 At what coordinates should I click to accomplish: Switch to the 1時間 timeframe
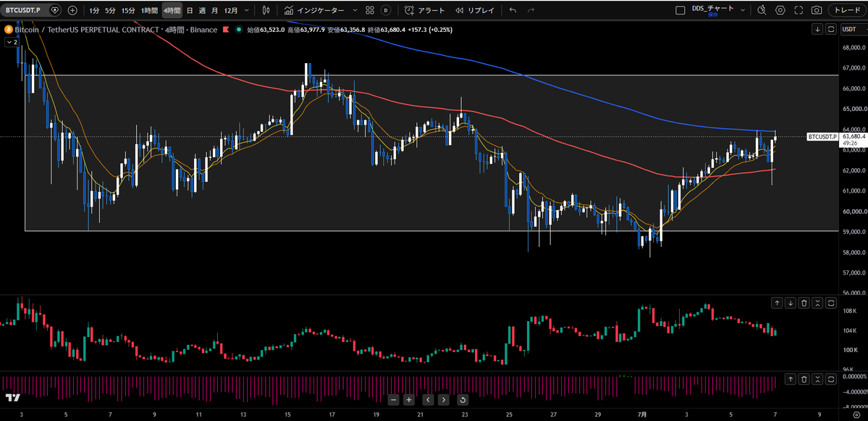(149, 10)
